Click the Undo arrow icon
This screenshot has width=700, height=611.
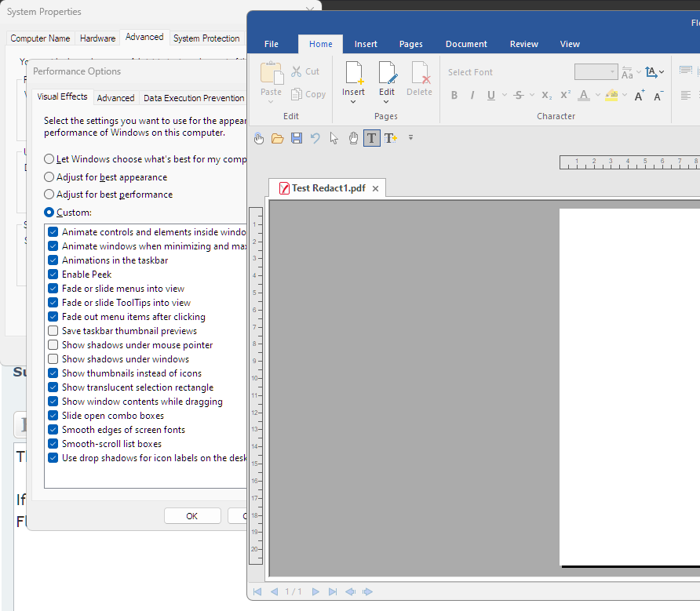(x=315, y=138)
